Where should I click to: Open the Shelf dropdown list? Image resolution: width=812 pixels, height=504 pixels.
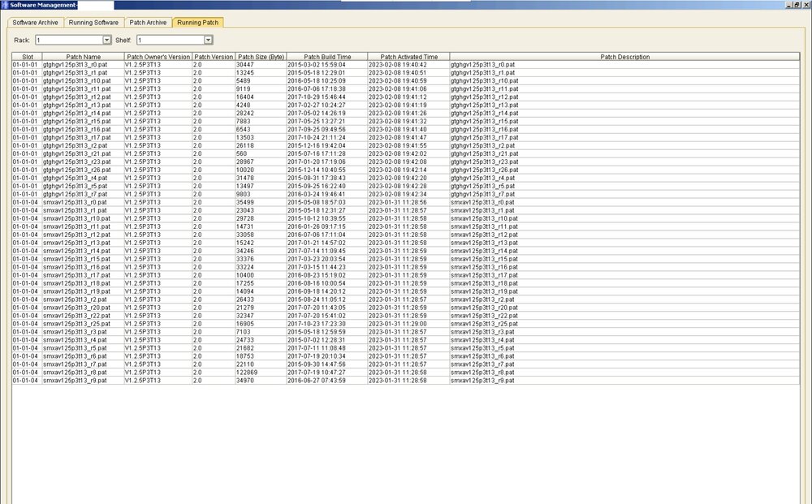pos(208,40)
